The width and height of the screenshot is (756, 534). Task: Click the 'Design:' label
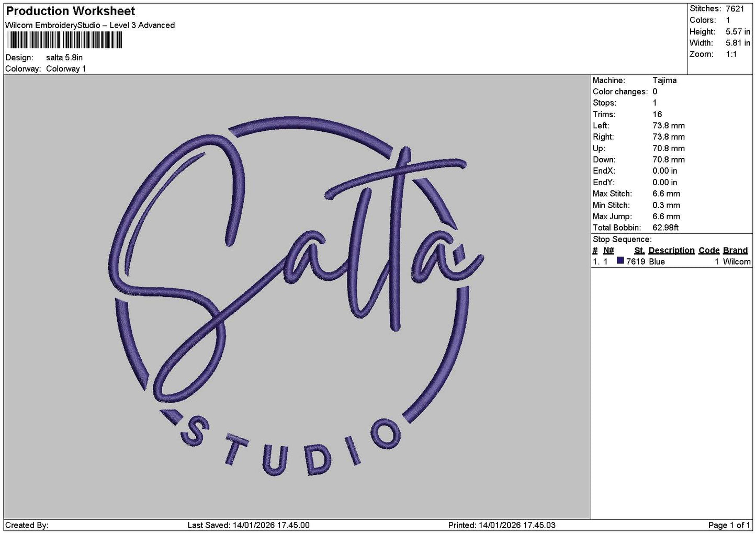coord(19,58)
